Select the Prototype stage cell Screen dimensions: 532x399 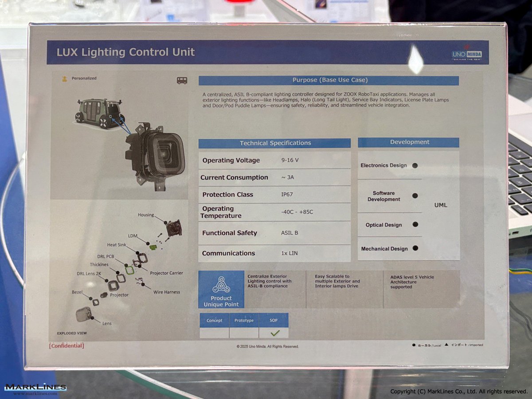[x=244, y=332]
